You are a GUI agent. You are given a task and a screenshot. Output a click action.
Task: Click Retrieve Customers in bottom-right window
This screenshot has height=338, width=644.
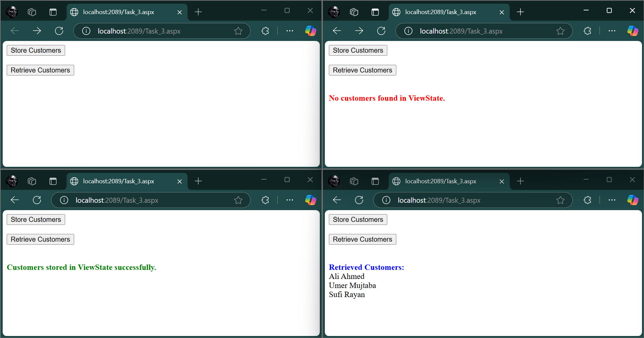coord(362,239)
